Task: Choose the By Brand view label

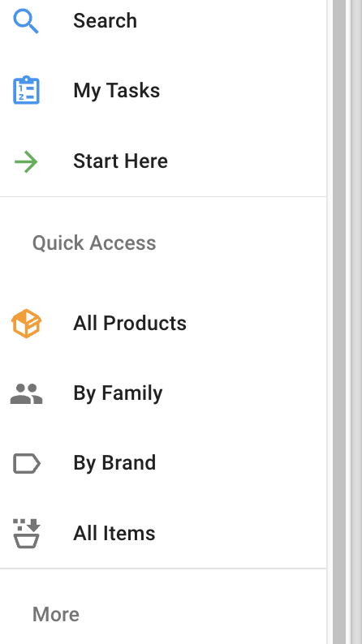Action: pos(114,463)
